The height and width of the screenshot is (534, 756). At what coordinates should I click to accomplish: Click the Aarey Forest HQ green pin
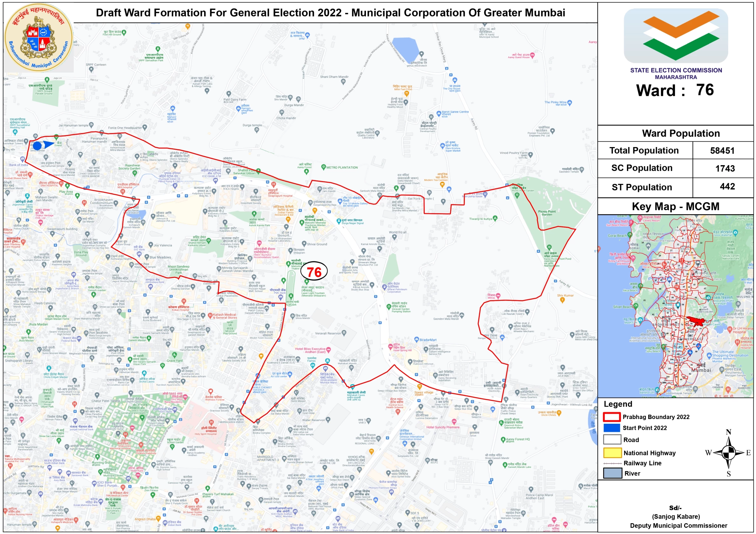[x=503, y=439]
